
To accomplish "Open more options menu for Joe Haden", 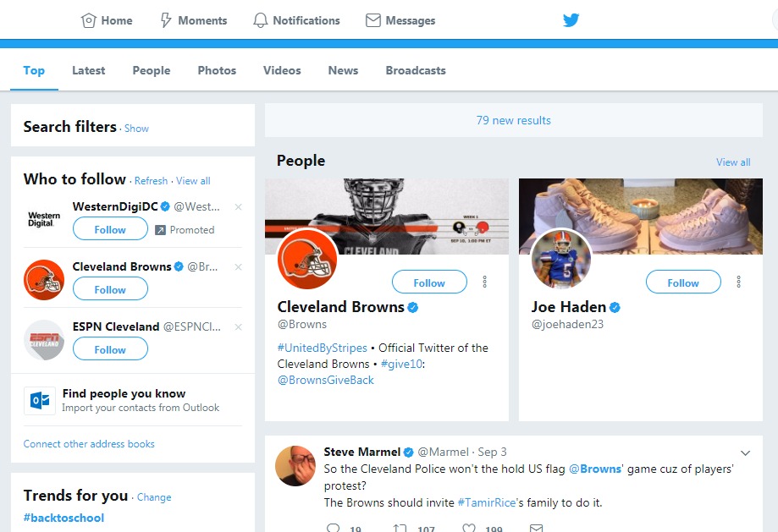I will (x=738, y=282).
